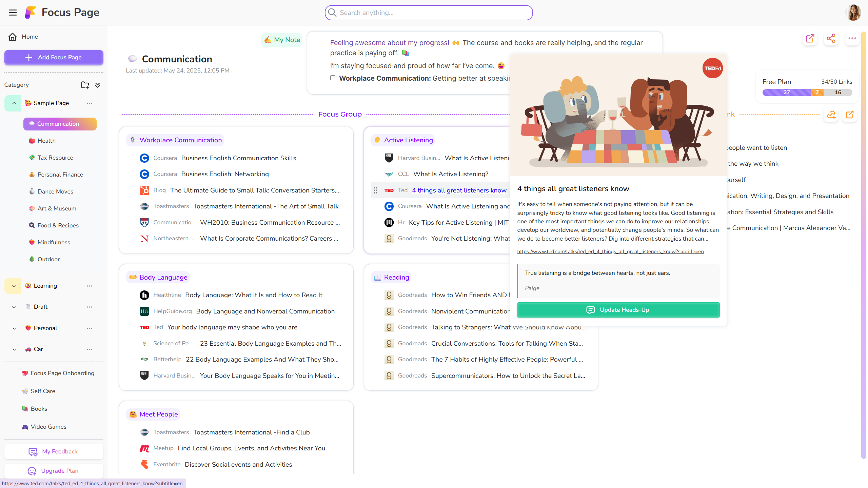Open the 4 things all great listeners know link
Screen dimensions: 868x488
(459, 190)
